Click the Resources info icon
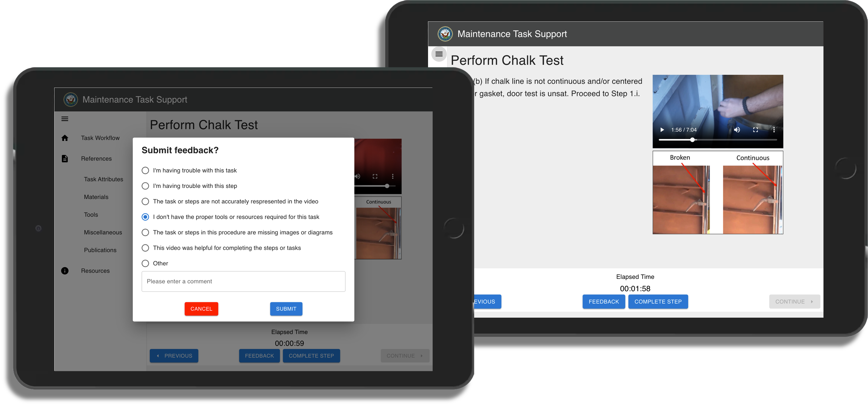Image resolution: width=868 pixels, height=406 pixels. tap(65, 270)
